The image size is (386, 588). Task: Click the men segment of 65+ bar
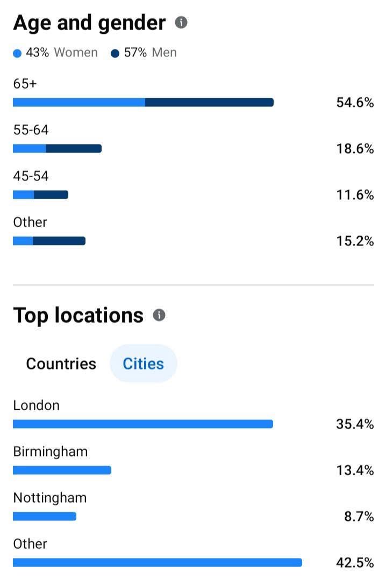(x=209, y=103)
